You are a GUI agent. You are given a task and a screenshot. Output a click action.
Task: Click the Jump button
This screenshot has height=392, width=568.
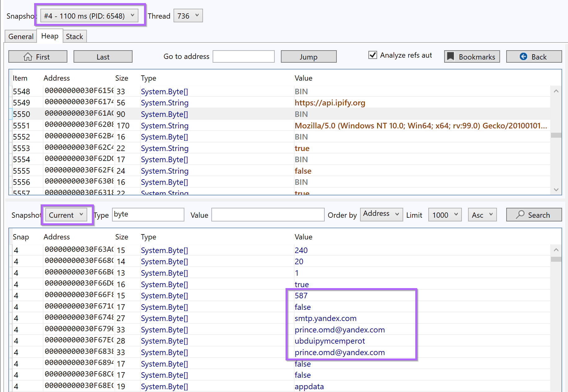(309, 57)
